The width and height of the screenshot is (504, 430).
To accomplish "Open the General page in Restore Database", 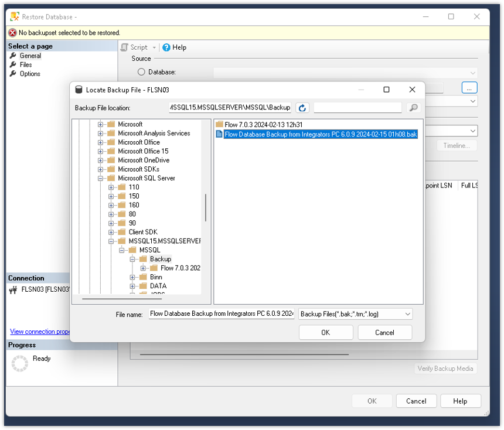I will [30, 56].
